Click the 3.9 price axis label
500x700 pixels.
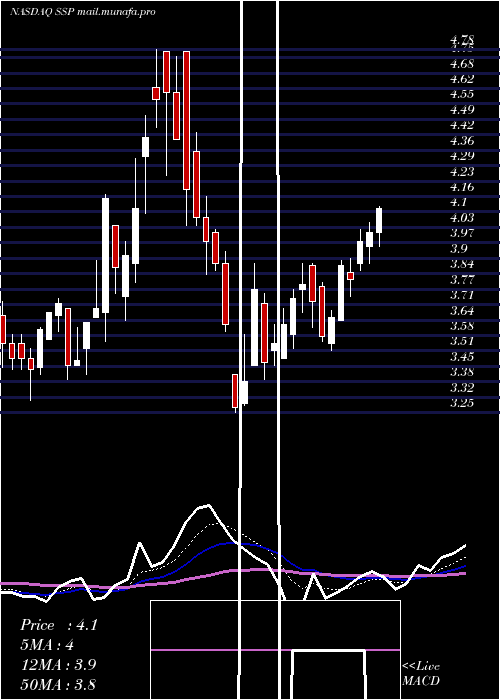coord(458,249)
